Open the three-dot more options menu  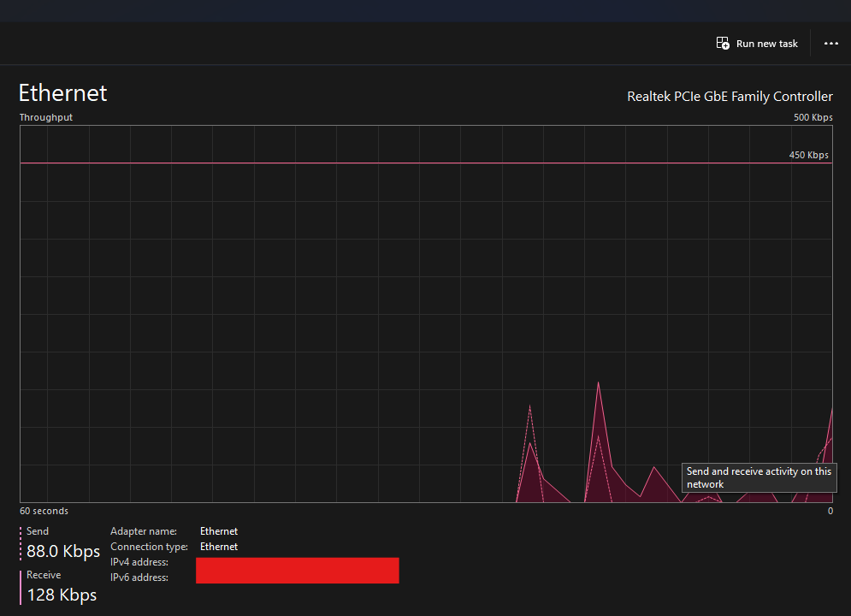tap(831, 44)
